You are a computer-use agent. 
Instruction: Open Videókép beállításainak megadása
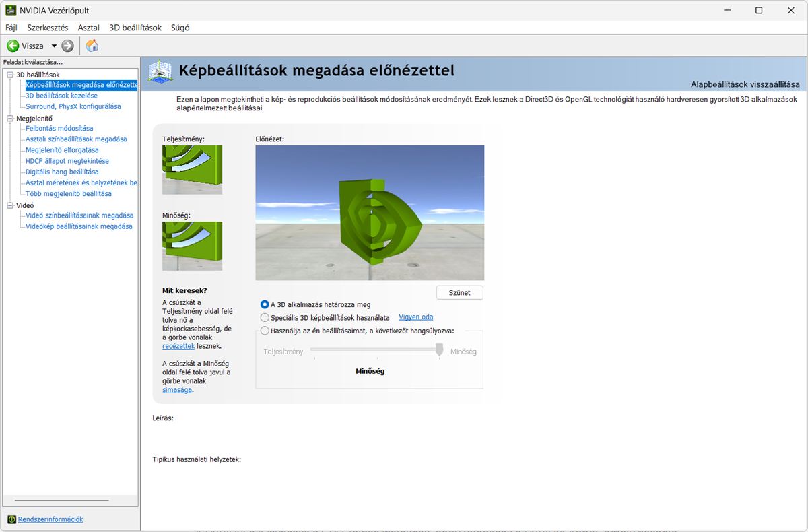coord(79,226)
